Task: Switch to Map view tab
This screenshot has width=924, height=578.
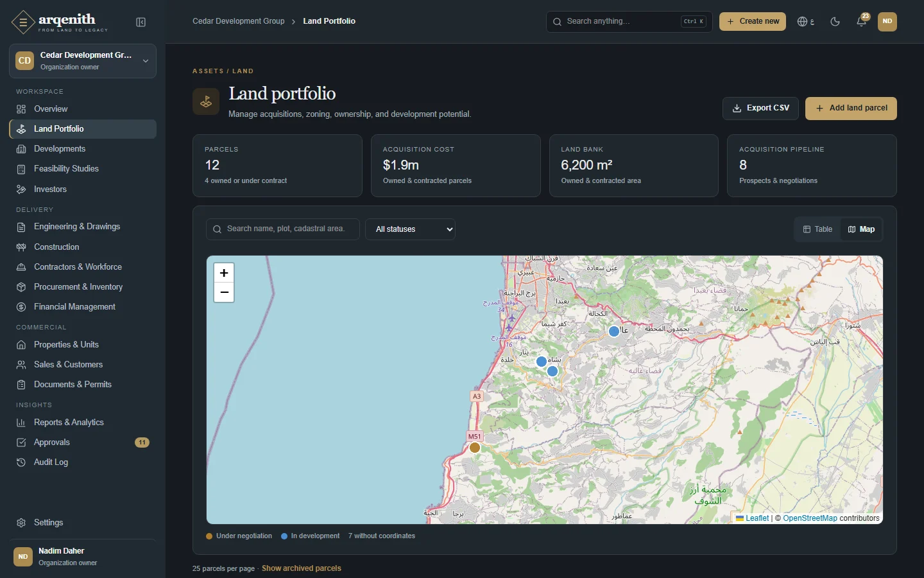Action: (861, 229)
